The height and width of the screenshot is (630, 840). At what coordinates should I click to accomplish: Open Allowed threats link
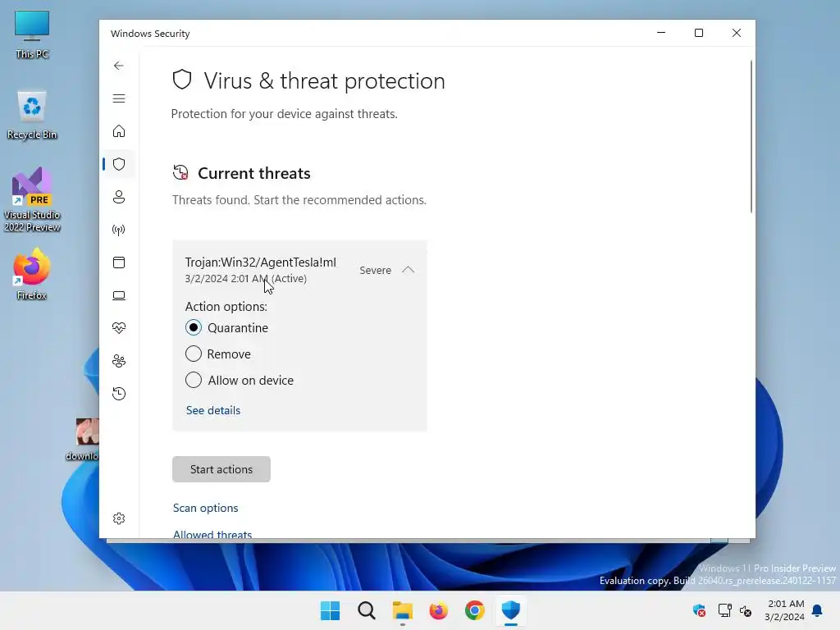(x=212, y=534)
